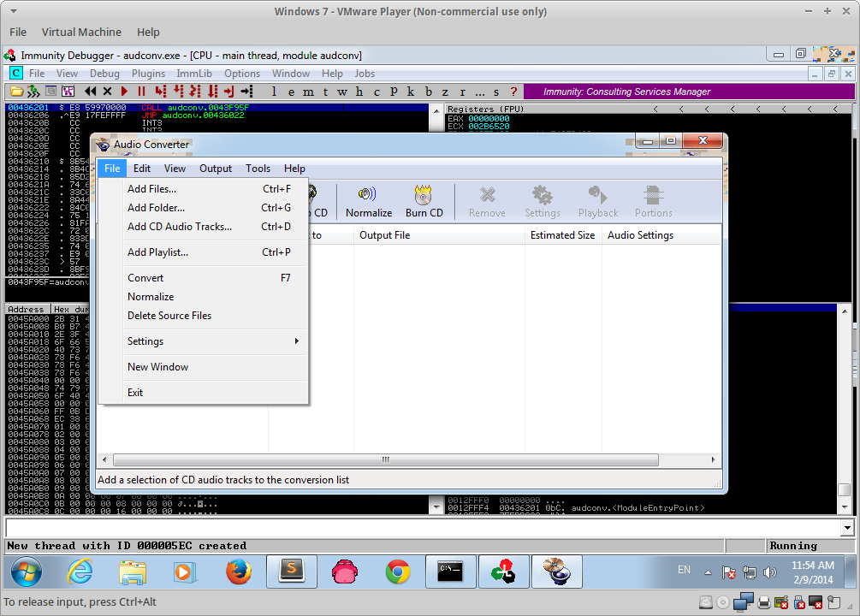
Task: Click the Output File column header
Action: pyautogui.click(x=439, y=235)
